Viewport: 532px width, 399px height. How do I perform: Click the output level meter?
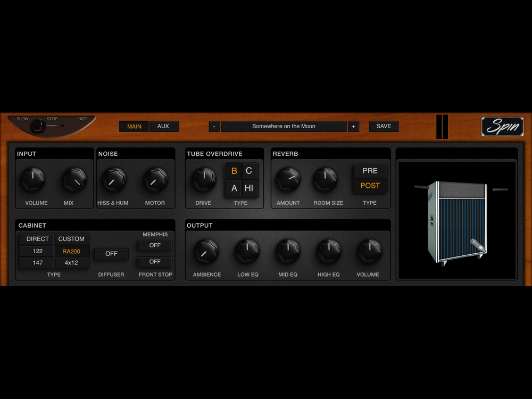click(x=443, y=127)
